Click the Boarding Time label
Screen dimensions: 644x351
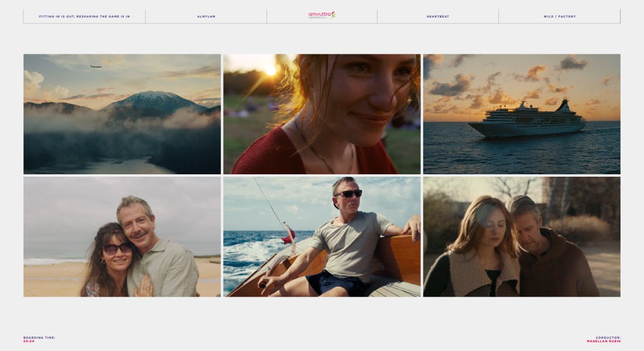click(39, 338)
